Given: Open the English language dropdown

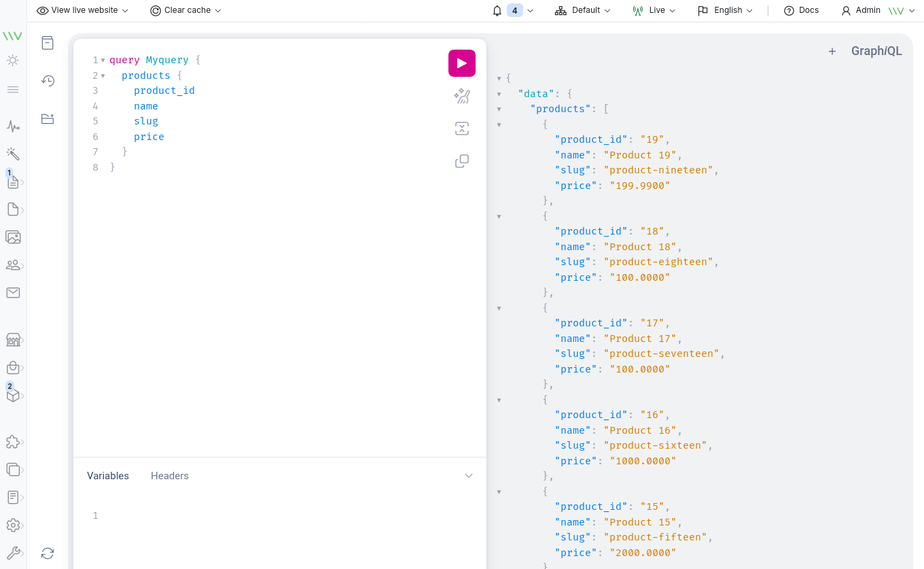Looking at the screenshot, I should (x=725, y=10).
